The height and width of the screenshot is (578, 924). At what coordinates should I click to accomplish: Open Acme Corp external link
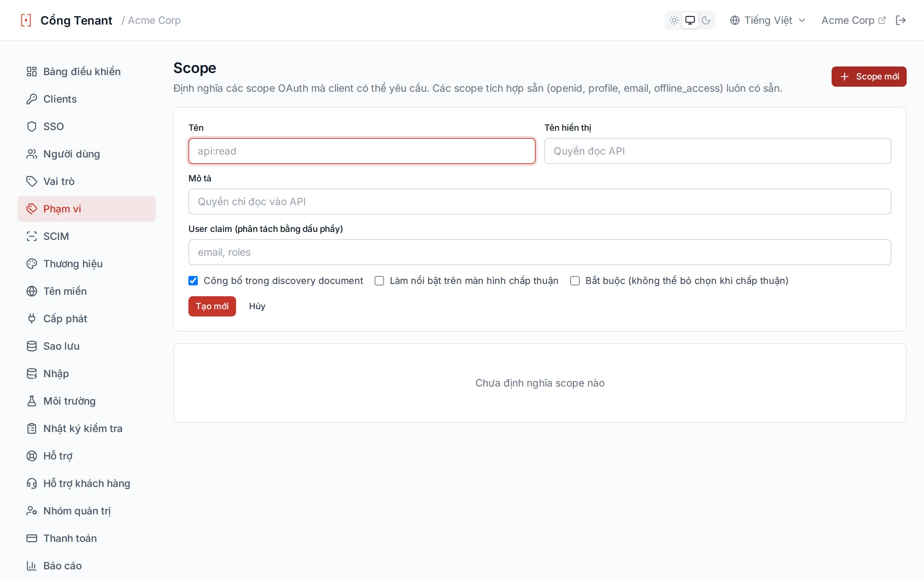853,20
